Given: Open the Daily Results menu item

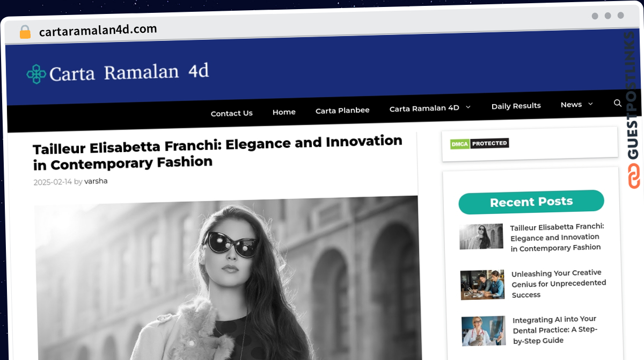Looking at the screenshot, I should click(x=516, y=106).
